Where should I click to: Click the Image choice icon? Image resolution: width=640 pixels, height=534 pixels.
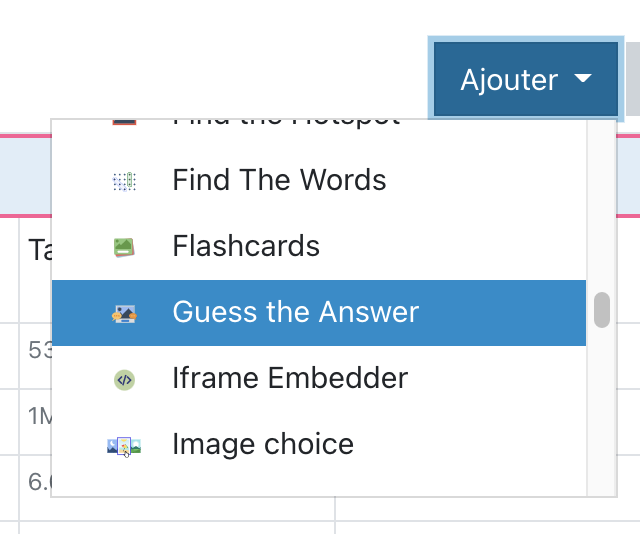(124, 445)
